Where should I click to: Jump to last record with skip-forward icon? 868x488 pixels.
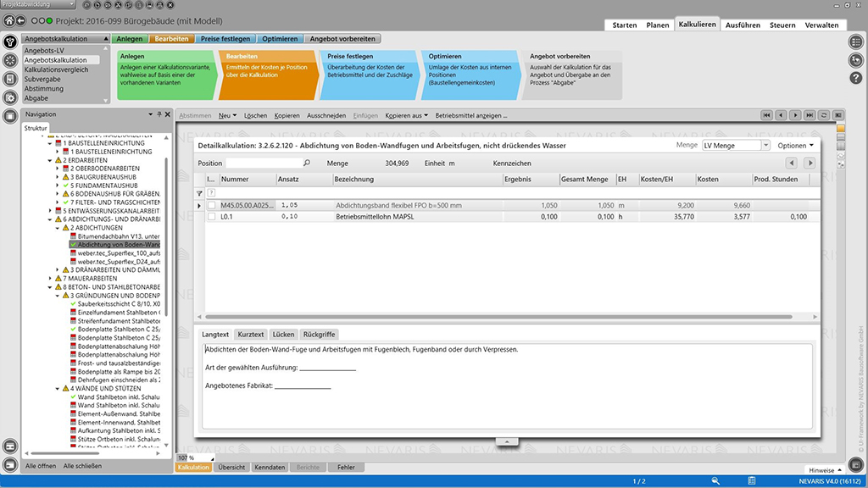(x=809, y=115)
